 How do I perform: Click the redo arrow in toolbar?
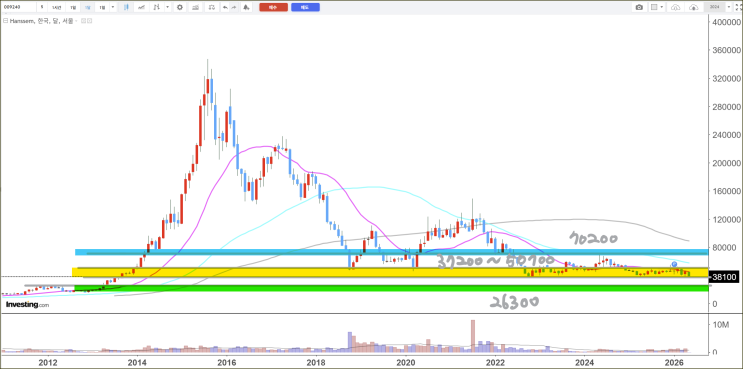(x=234, y=7)
